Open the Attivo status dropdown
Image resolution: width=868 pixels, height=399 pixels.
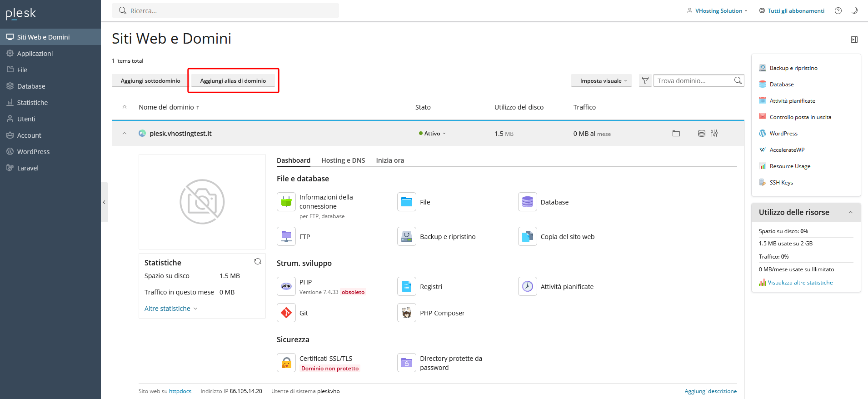pos(432,133)
